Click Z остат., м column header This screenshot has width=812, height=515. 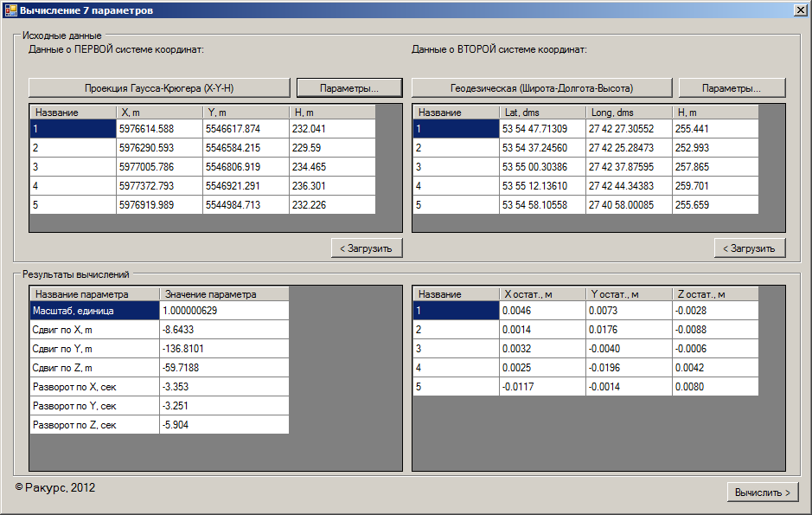coord(716,294)
